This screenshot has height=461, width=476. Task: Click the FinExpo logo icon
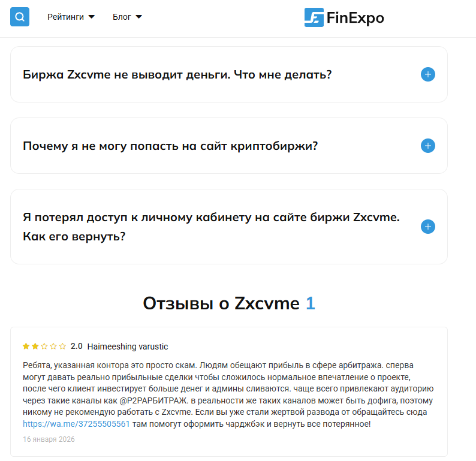coord(314,17)
